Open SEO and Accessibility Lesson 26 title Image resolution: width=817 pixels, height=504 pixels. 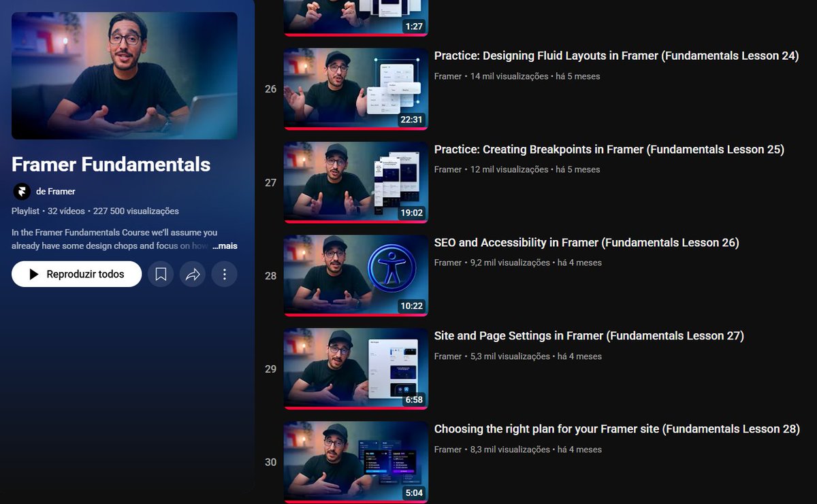click(586, 242)
